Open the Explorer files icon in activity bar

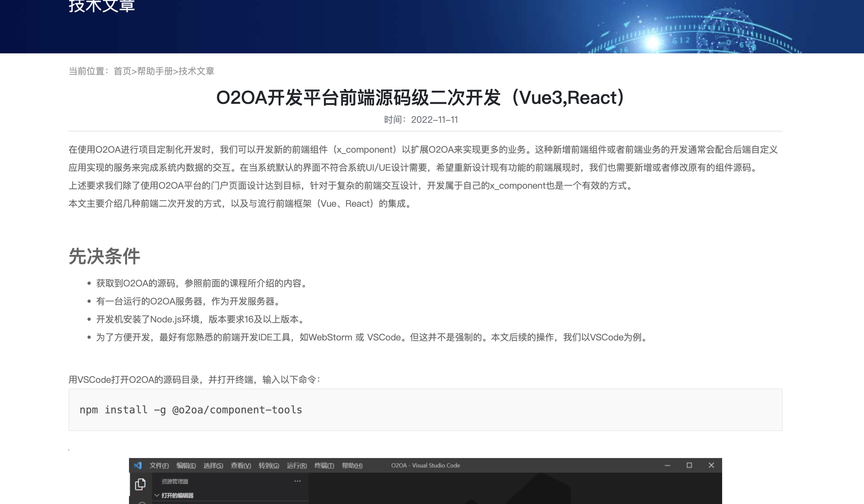point(140,484)
